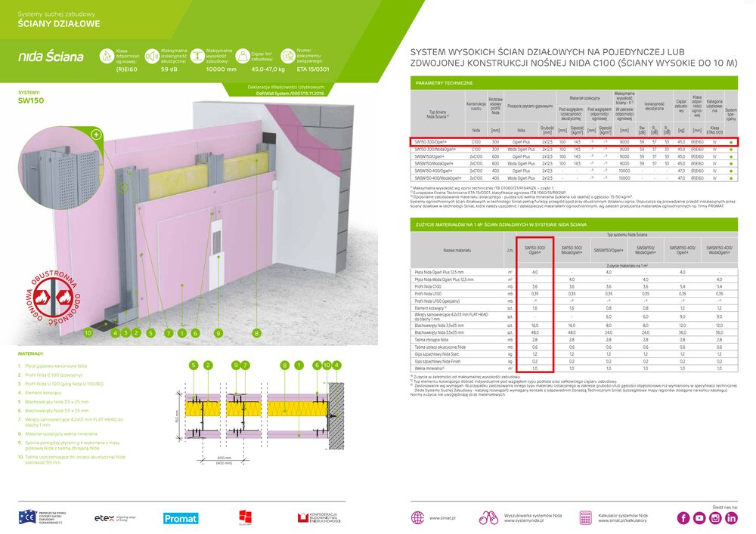The width and height of the screenshot is (756, 534).
Task: Click the nida Ściana brand logo
Action: tap(51, 56)
